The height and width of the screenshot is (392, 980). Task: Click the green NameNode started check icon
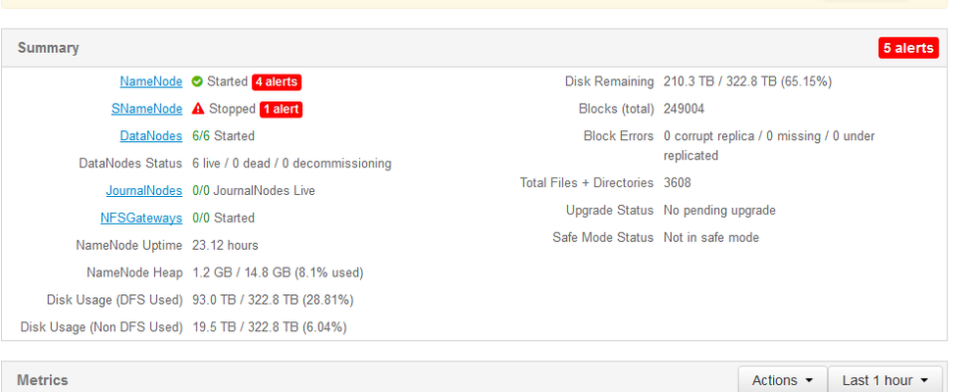tap(197, 81)
